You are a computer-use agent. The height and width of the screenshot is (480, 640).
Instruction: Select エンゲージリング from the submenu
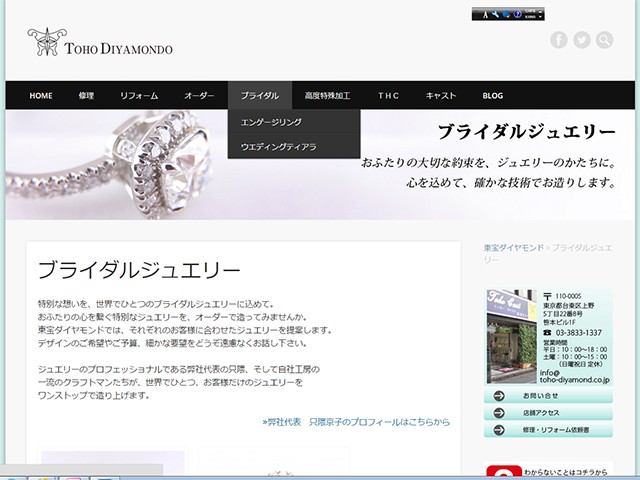(x=294, y=122)
